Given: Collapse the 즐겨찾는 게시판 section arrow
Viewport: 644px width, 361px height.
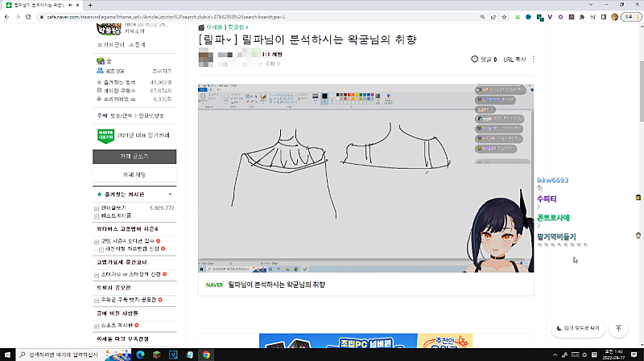Looking at the screenshot, I should (x=170, y=195).
